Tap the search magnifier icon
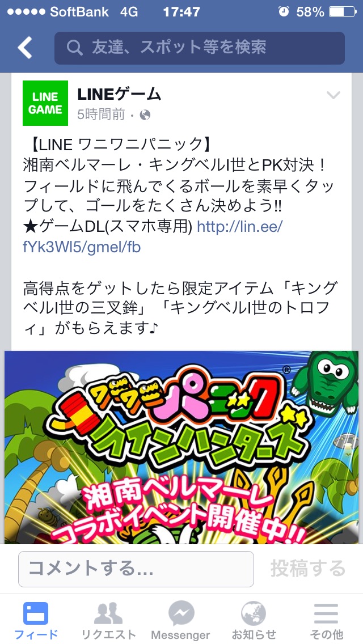This screenshot has height=644, width=363. [75, 48]
